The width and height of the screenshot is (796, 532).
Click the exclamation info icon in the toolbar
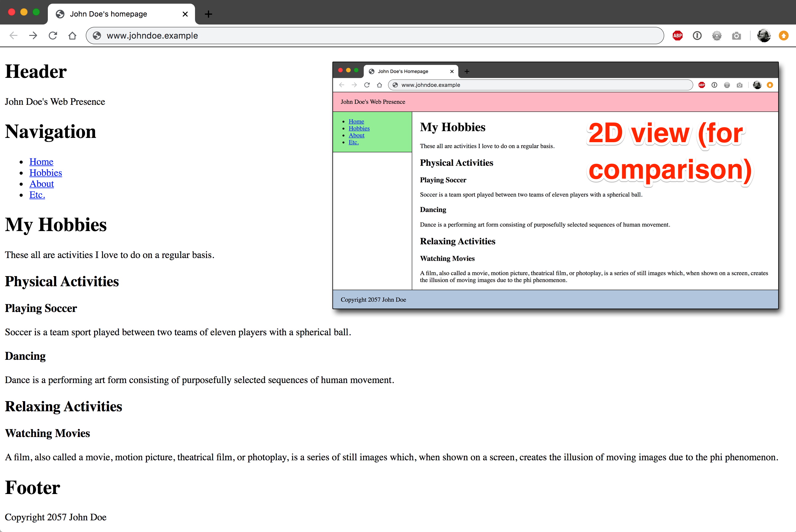point(697,35)
